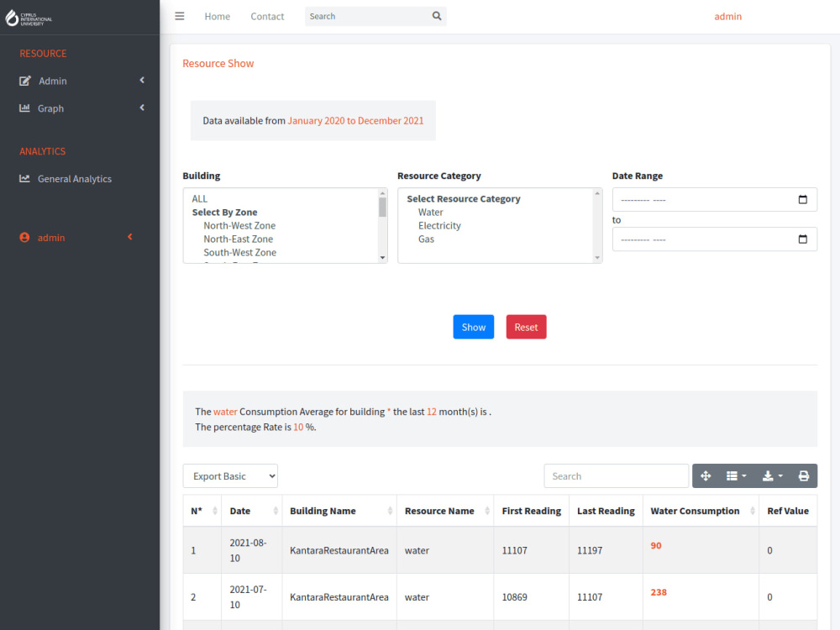
Task: Click the First Reading column header
Action: click(x=532, y=511)
